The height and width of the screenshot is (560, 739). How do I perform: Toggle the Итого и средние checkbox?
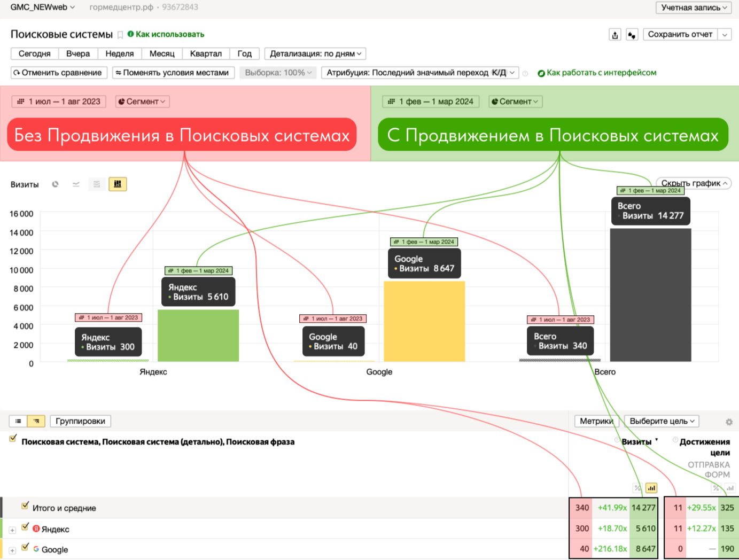click(x=25, y=505)
